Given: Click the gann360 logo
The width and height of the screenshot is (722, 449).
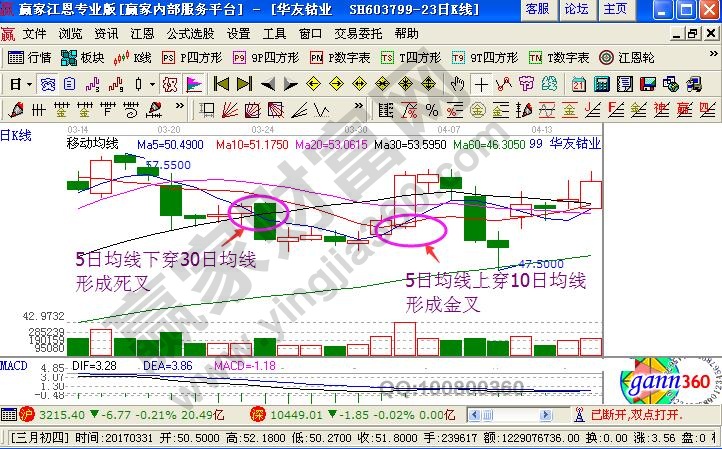Looking at the screenshot, I should 661,380.
